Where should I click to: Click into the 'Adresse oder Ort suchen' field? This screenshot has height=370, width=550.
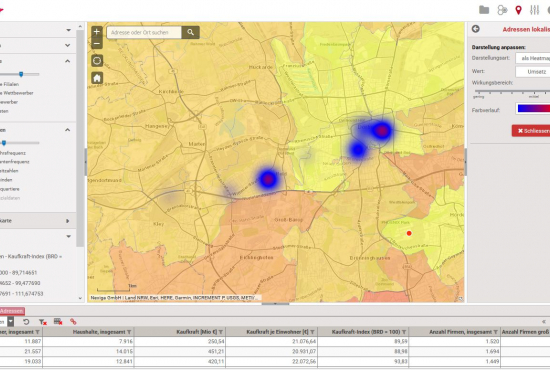pos(144,32)
